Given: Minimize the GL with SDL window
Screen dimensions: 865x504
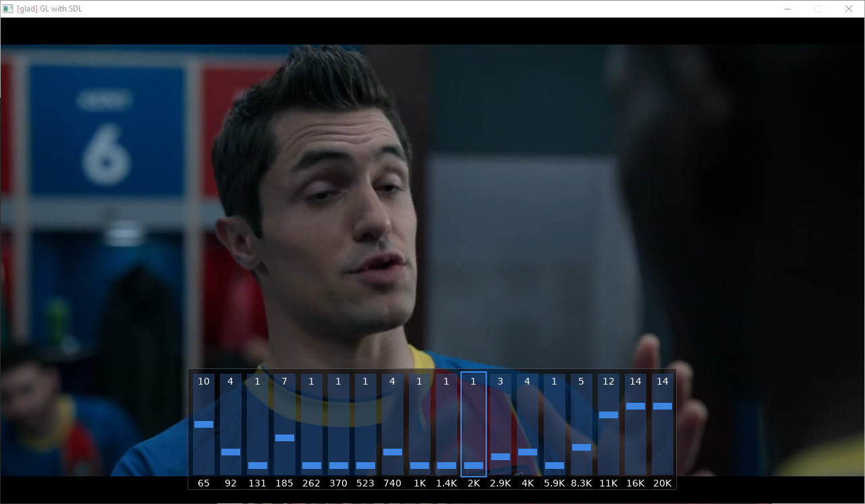Looking at the screenshot, I should pyautogui.click(x=787, y=9).
